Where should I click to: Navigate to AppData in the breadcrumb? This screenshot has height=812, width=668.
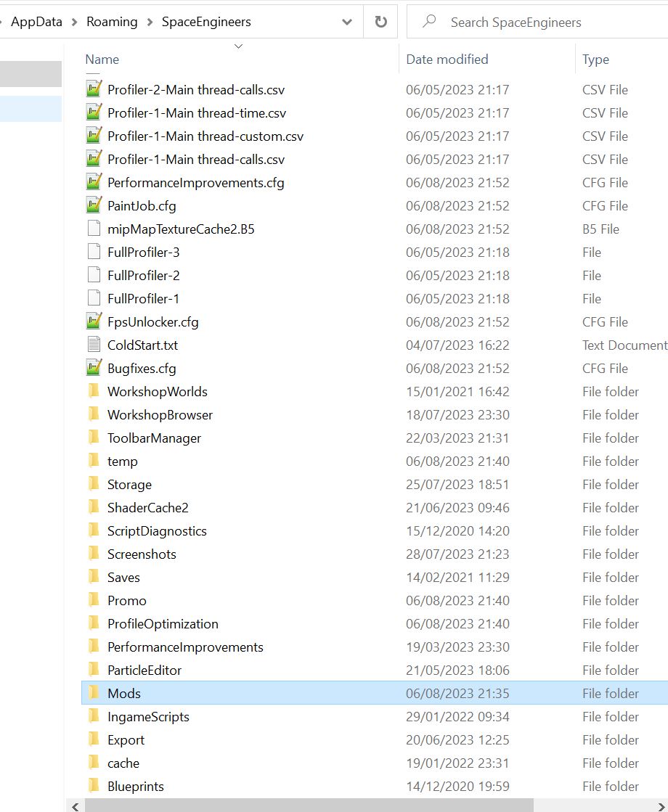pyautogui.click(x=36, y=22)
